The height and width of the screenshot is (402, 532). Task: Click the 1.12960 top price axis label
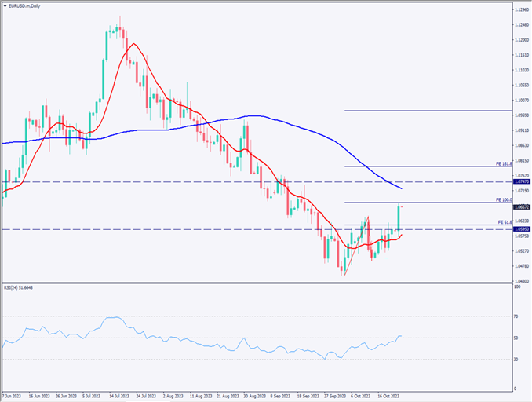coord(520,10)
